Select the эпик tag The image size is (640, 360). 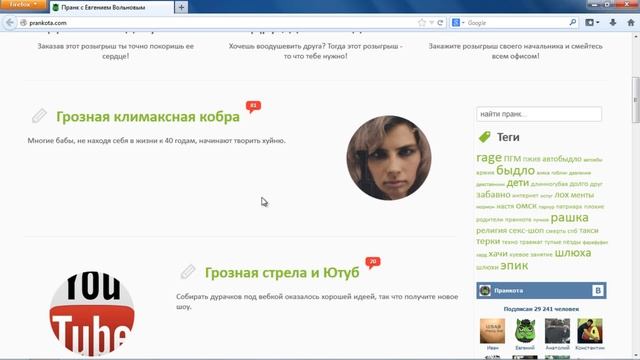coord(514,266)
